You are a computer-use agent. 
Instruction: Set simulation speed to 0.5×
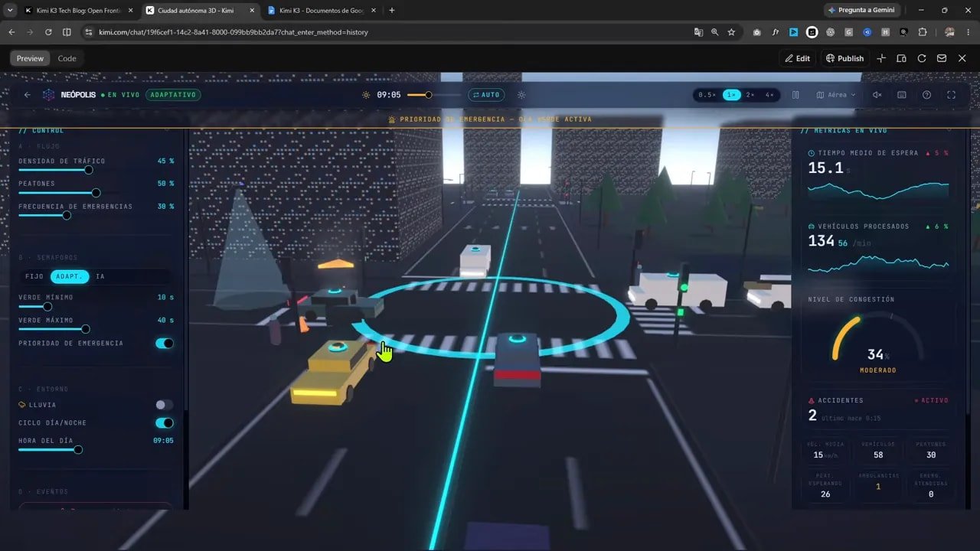point(707,95)
